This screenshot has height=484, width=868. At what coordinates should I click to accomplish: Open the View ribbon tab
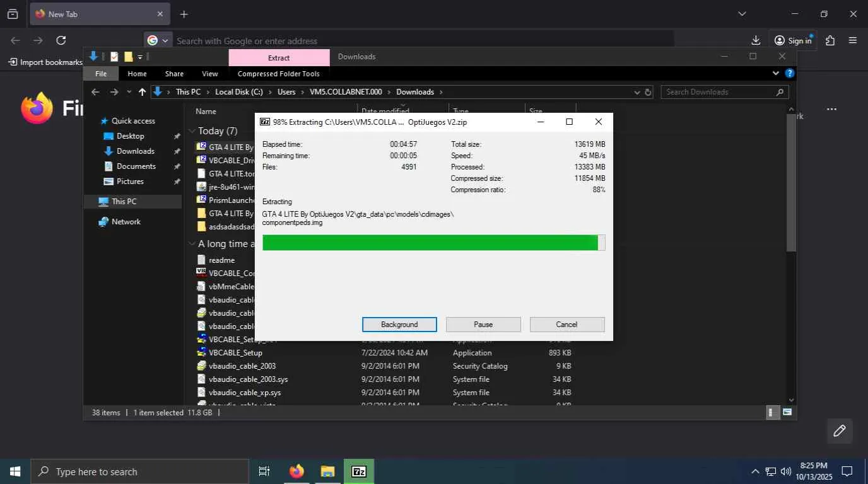click(x=210, y=74)
